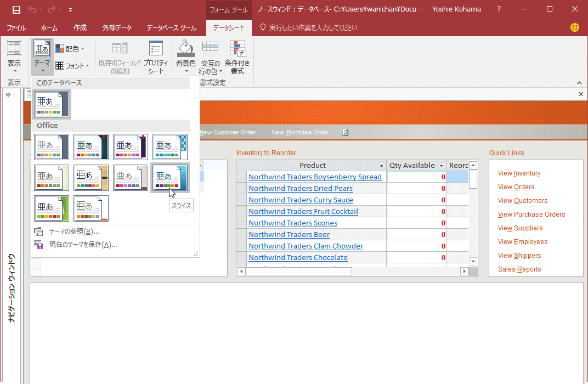Viewport: 588px width, 384px height.
Task: Click View Orders quick link
Action: [x=516, y=187]
